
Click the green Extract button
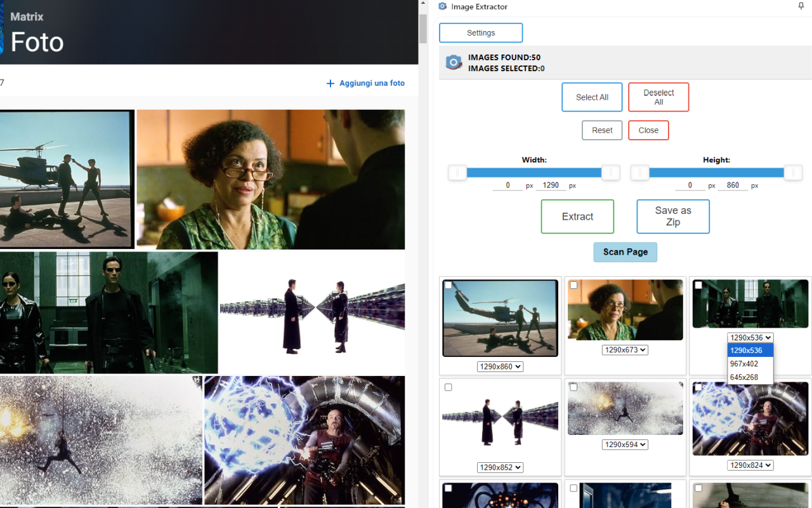click(x=577, y=217)
